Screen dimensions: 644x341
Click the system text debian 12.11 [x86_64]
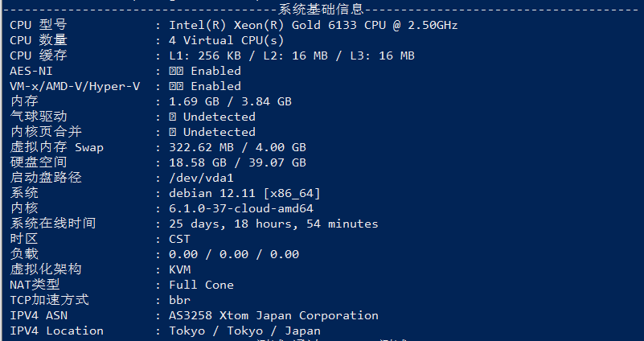point(244,194)
